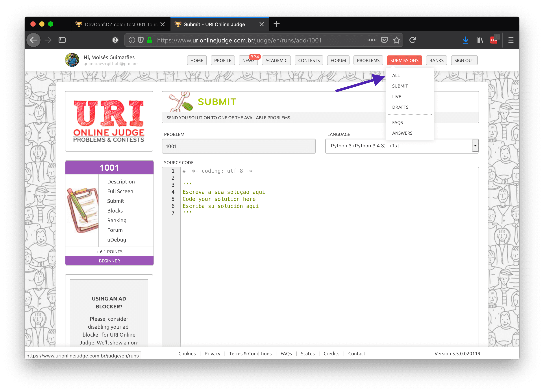
Task: Open Ranking link in problem sidebar
Action: point(117,220)
